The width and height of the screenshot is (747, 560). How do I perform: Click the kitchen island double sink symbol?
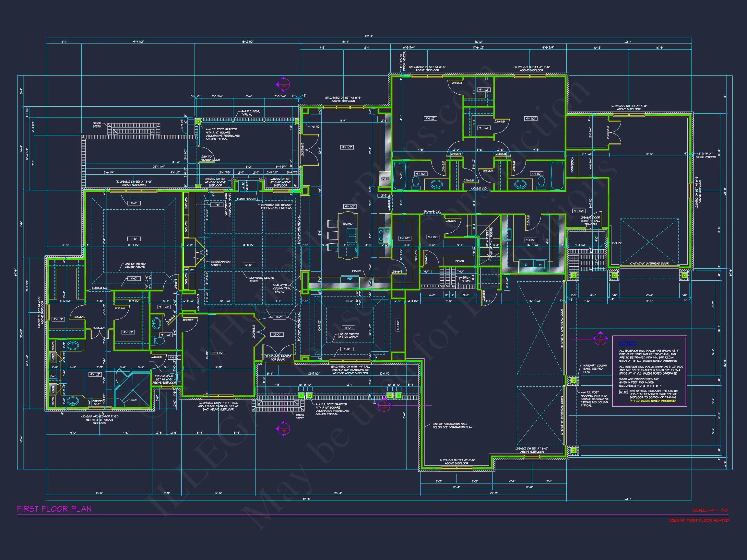point(352,235)
